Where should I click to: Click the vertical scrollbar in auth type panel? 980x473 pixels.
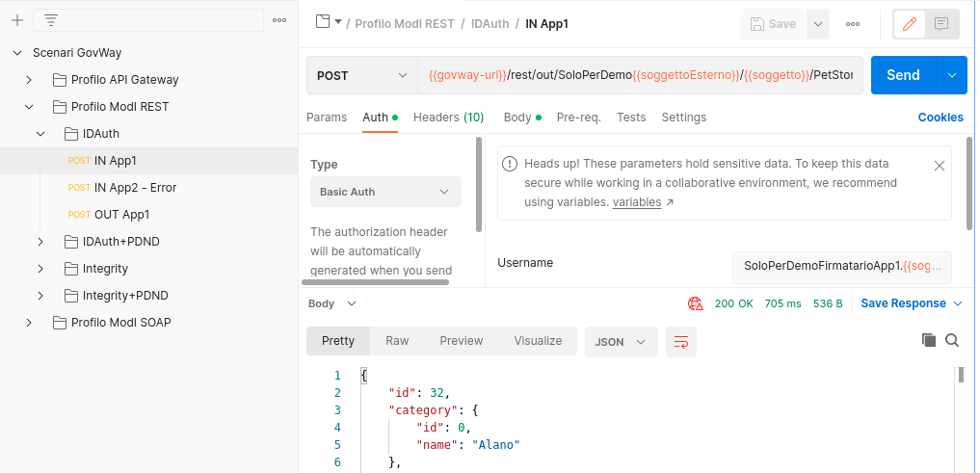[x=479, y=184]
